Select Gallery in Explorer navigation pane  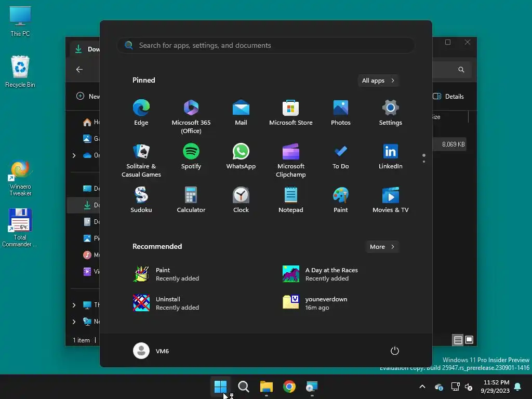(x=91, y=139)
